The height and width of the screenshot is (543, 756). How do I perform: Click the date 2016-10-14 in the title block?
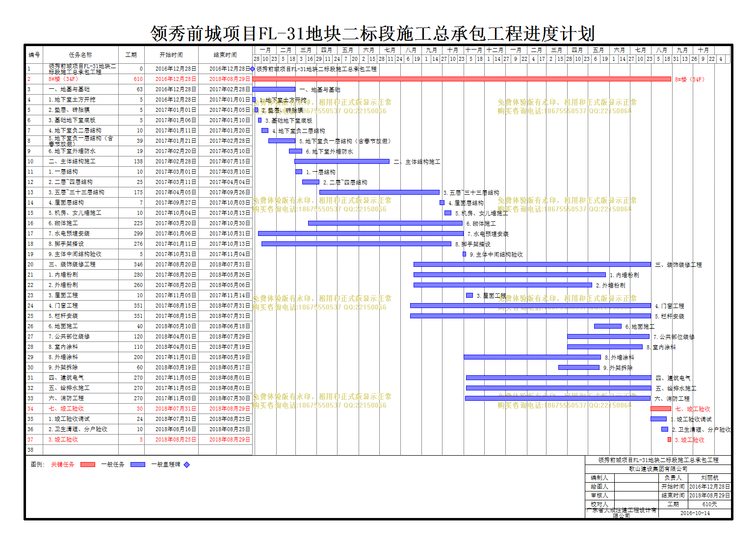click(x=695, y=513)
